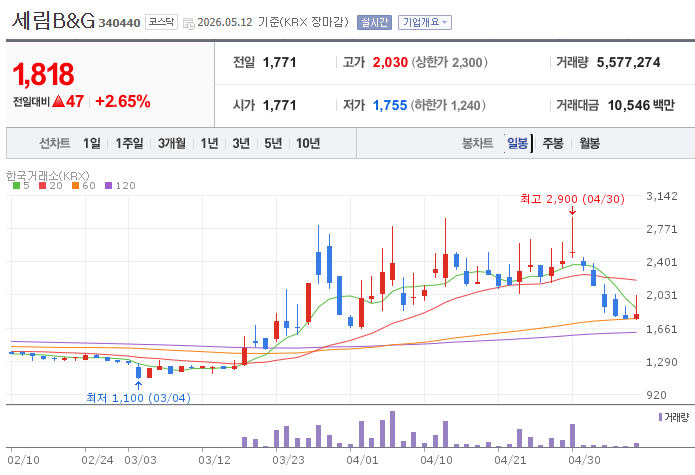Viewport: 695px width, 475px height.
Task: Select the 1주일 line chart tab
Action: click(x=129, y=143)
